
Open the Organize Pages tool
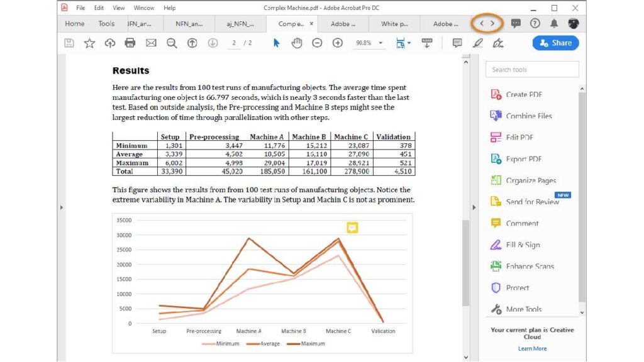coord(523,180)
